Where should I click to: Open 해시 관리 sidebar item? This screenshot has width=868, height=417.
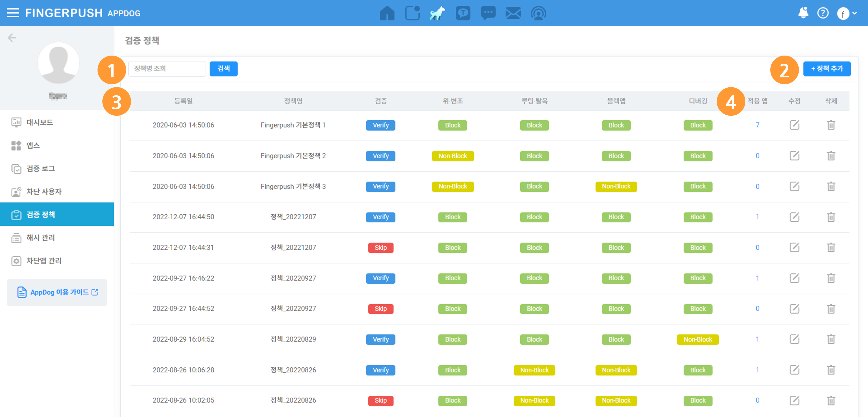(x=40, y=237)
